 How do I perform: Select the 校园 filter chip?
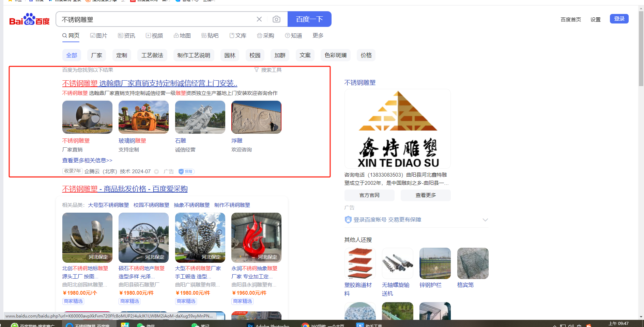pos(255,55)
